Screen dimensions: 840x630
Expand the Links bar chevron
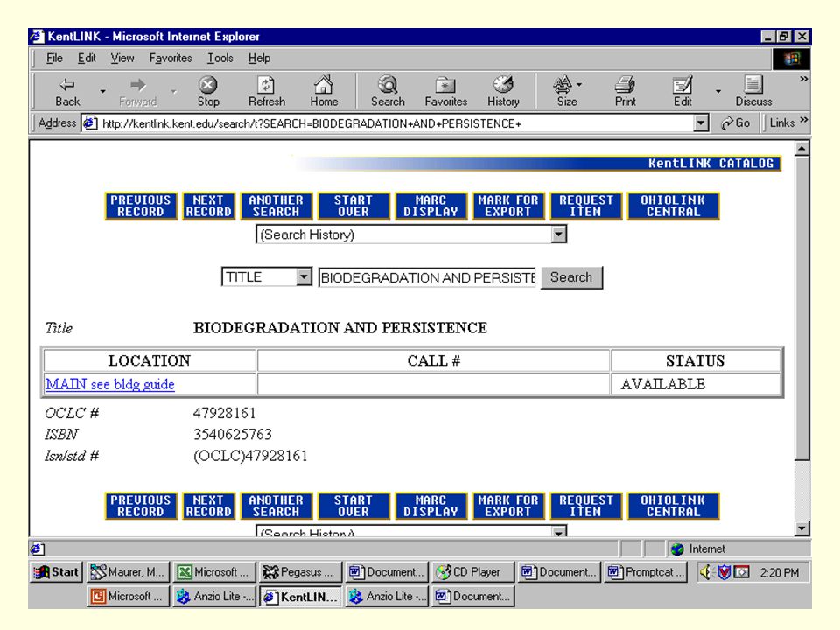pyautogui.click(x=803, y=121)
